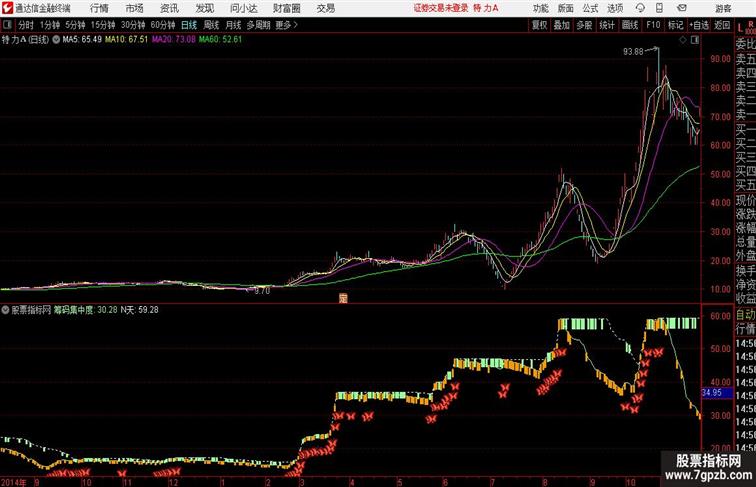The height and width of the screenshot is (487, 756).
Task: Click the orange 固 marker on the chart
Action: pos(343,298)
